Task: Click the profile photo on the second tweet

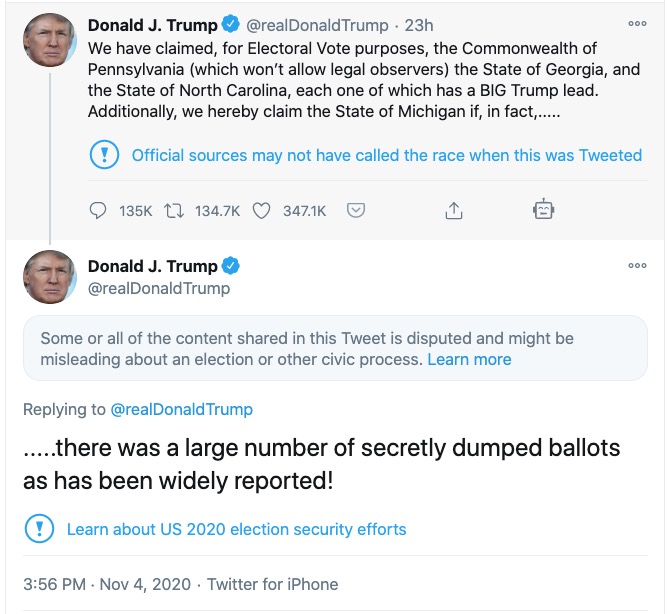Action: click(x=49, y=277)
